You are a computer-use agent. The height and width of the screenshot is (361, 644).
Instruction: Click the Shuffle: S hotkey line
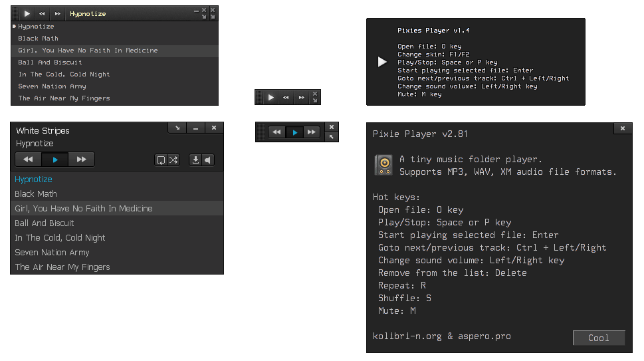[405, 298]
